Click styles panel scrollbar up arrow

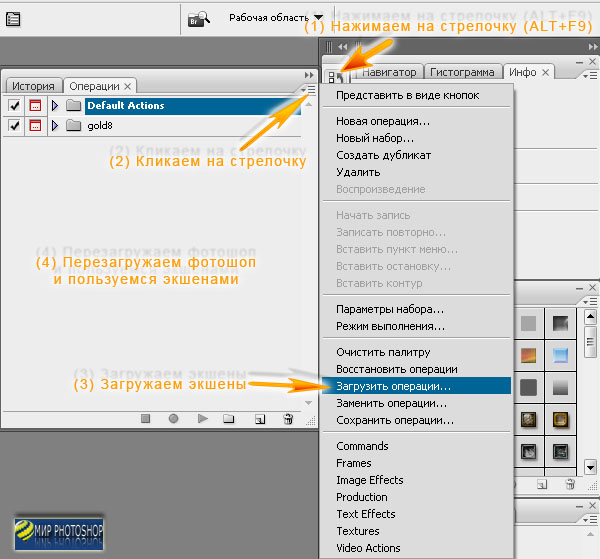point(590,317)
